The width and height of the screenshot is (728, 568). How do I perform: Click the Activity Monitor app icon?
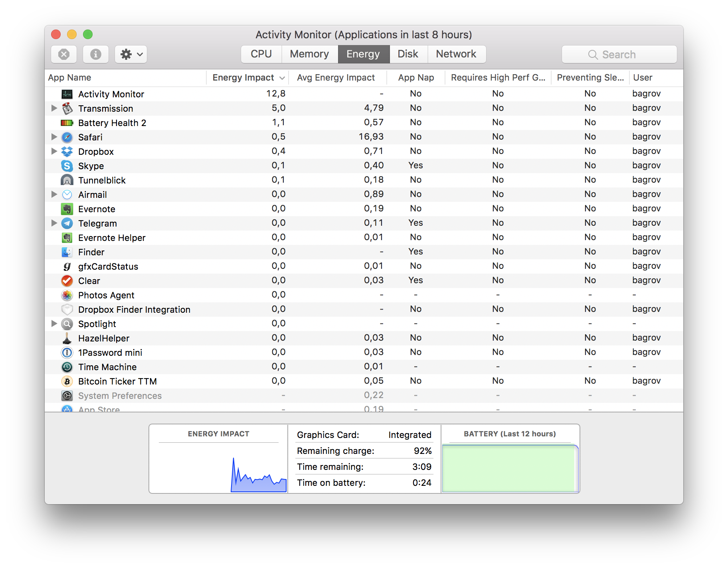(67, 94)
